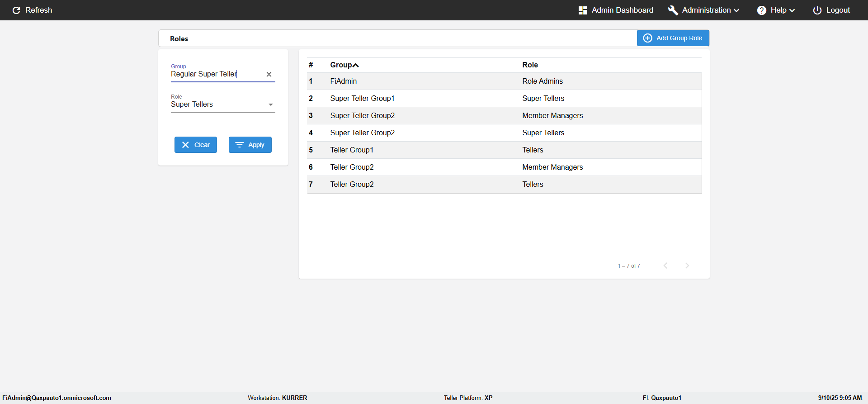The width and height of the screenshot is (868, 404).
Task: Expand the Help menu chevron
Action: 792,10
